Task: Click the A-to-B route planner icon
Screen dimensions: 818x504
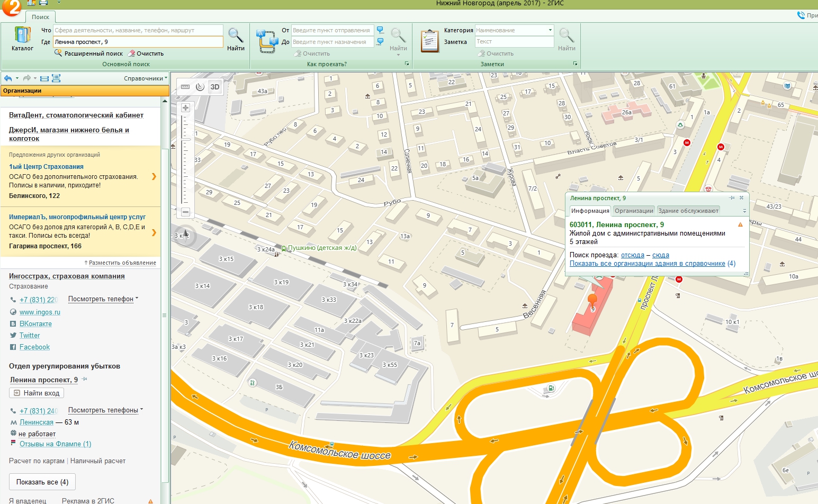Action: pyautogui.click(x=267, y=41)
